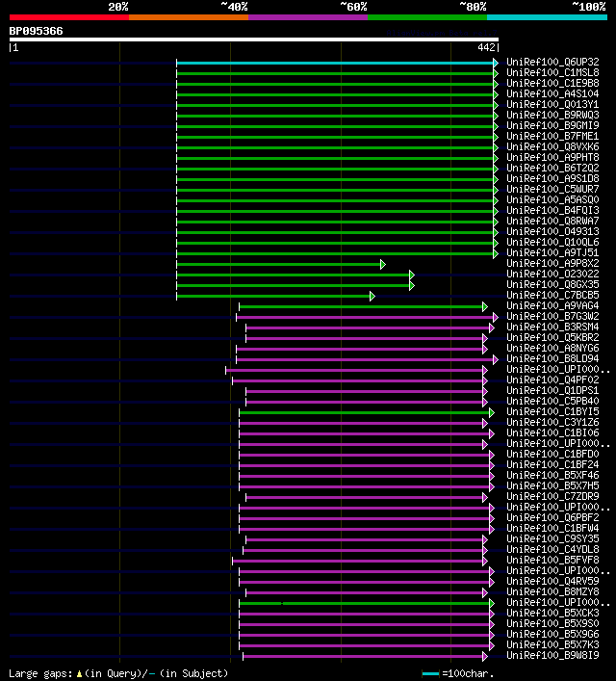Select the UniRef100_B9GMI9 label
Image resolution: width=616 pixels, height=681 pixels.
click(552, 125)
